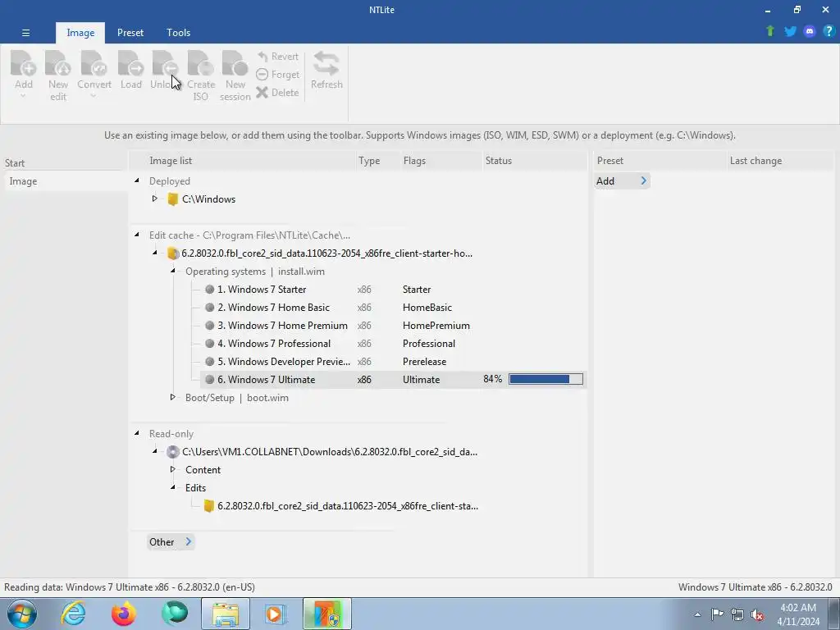Switch to the Image ribbon tab

tap(80, 33)
